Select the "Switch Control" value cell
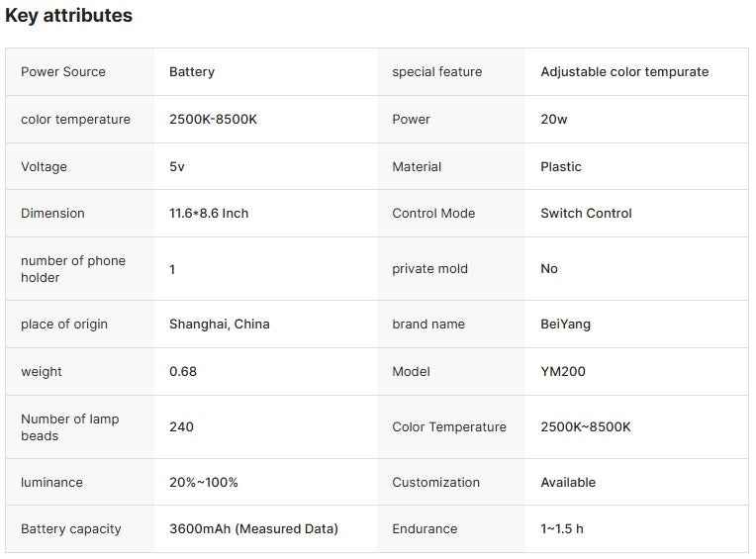 pos(586,214)
